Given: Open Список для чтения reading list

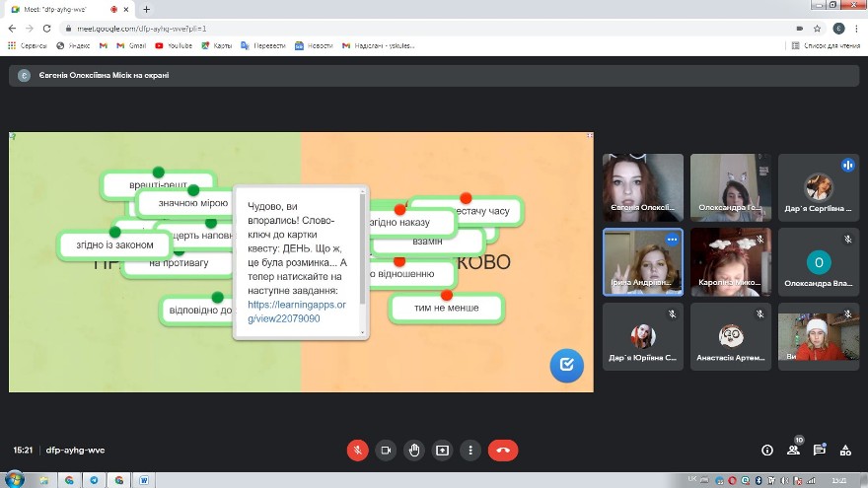Looking at the screenshot, I should click(x=826, y=45).
